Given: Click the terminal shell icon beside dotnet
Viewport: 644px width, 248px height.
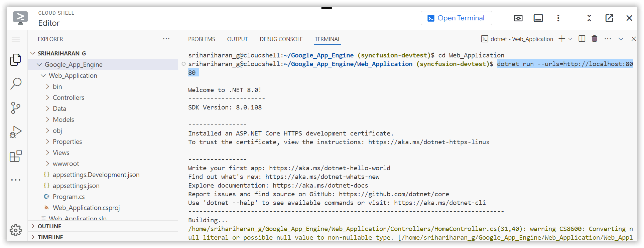Looking at the screenshot, I should pyautogui.click(x=485, y=39).
